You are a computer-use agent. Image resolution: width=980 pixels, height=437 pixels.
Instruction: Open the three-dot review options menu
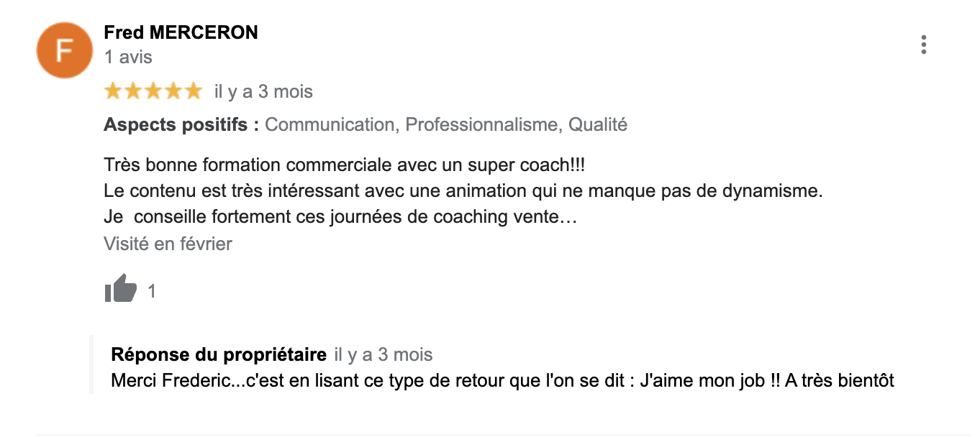(x=923, y=45)
